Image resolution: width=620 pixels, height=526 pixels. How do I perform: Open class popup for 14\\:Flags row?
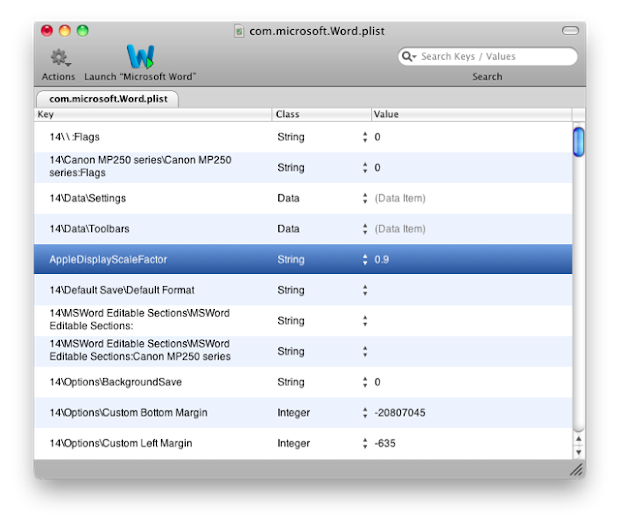click(365, 137)
